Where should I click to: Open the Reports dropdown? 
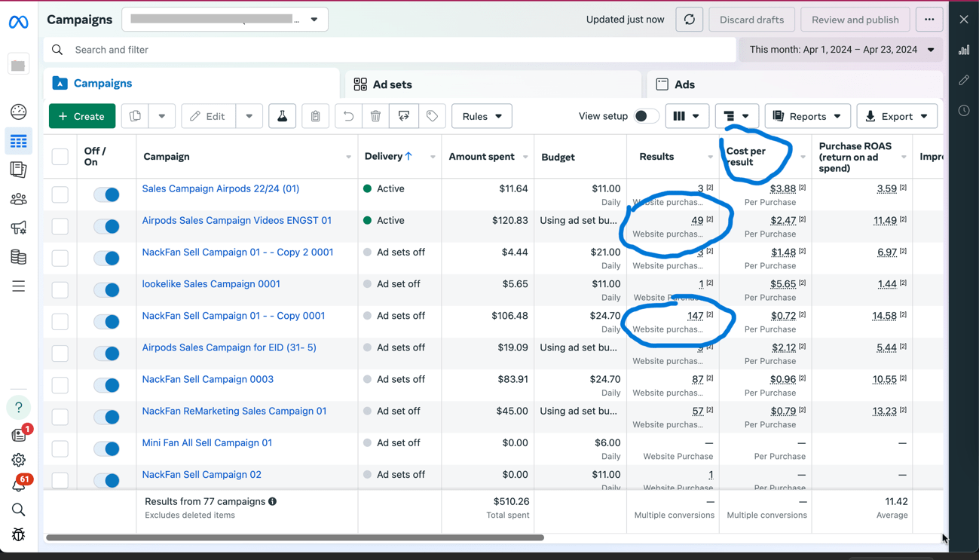pyautogui.click(x=807, y=116)
